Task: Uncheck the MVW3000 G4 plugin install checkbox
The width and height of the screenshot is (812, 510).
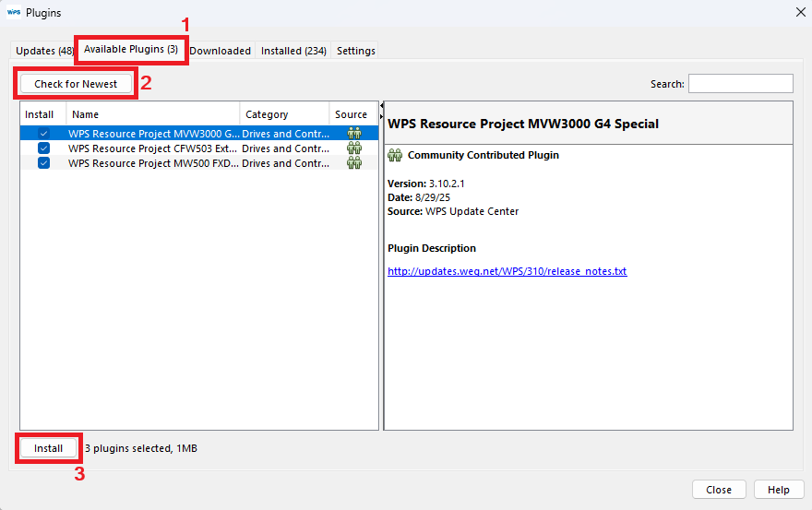Action: (x=43, y=133)
